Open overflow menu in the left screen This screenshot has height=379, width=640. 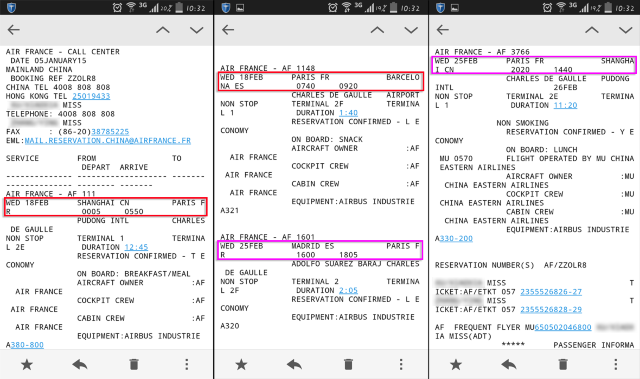[187, 364]
